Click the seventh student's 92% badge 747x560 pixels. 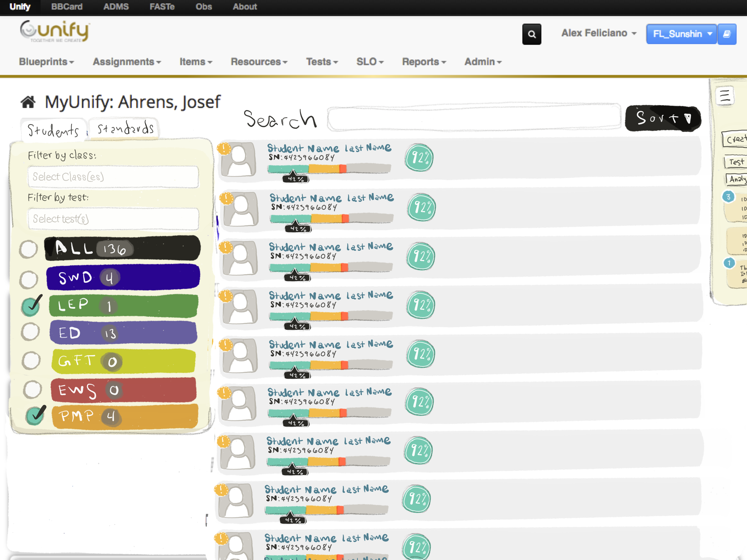(418, 451)
